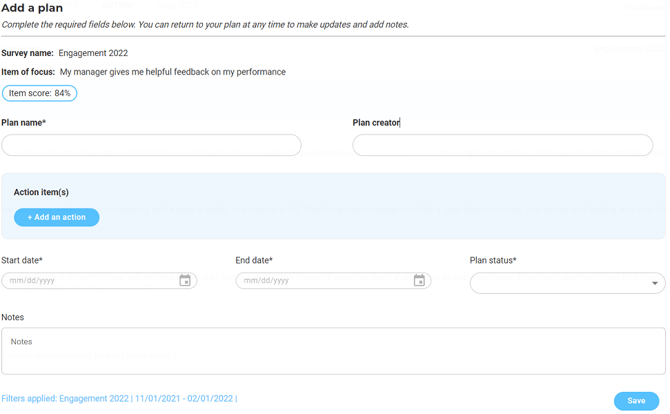This screenshot has height=414, width=670.
Task: Open the Start date calendar picker icon
Action: pyautogui.click(x=185, y=281)
